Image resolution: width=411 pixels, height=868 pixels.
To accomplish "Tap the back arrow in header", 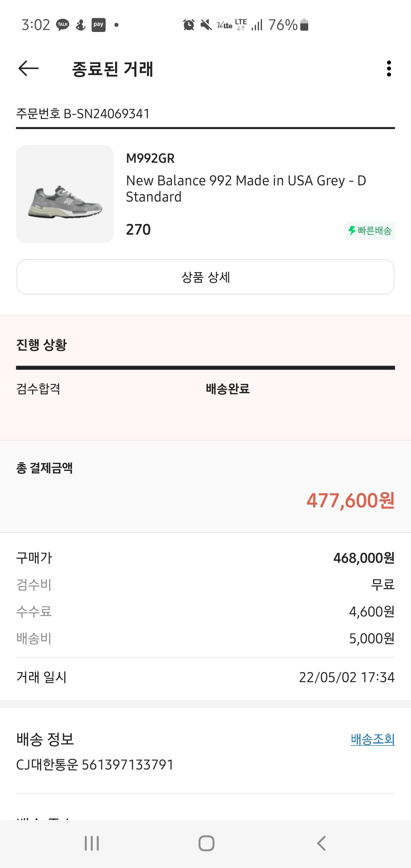I will [28, 69].
